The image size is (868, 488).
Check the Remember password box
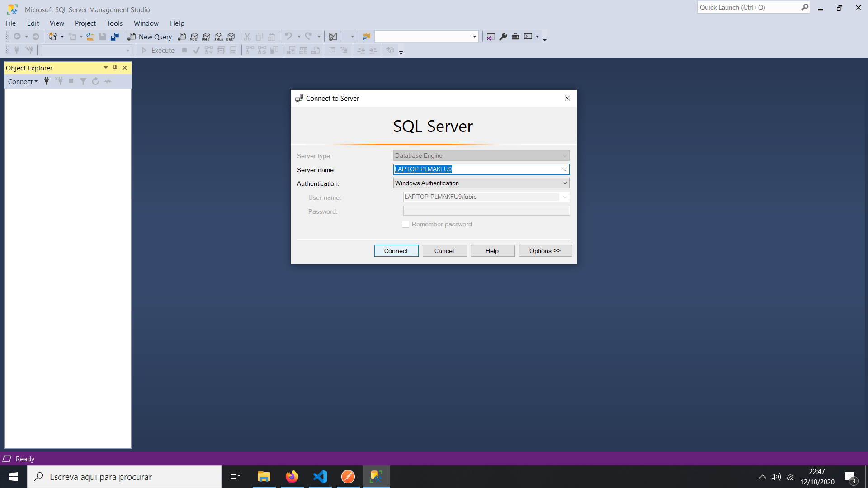[406, 225]
